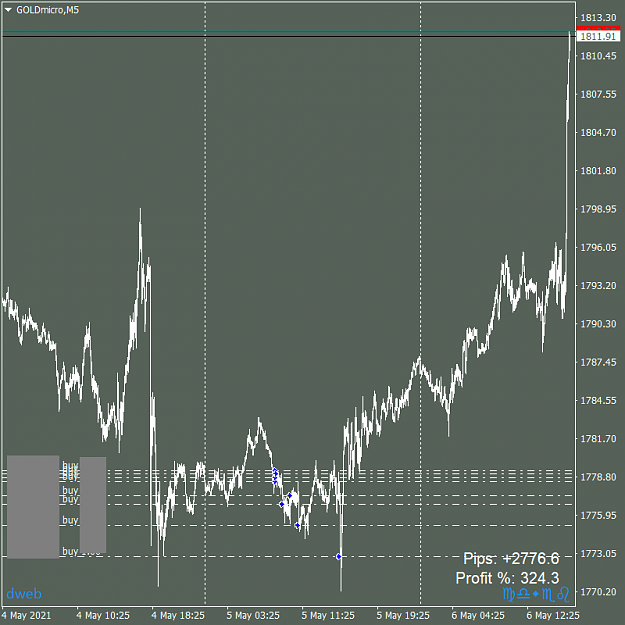This screenshot has width=625, height=625.
Task: Click the GOLDmicro,M5 chart title
Action: coord(47,10)
